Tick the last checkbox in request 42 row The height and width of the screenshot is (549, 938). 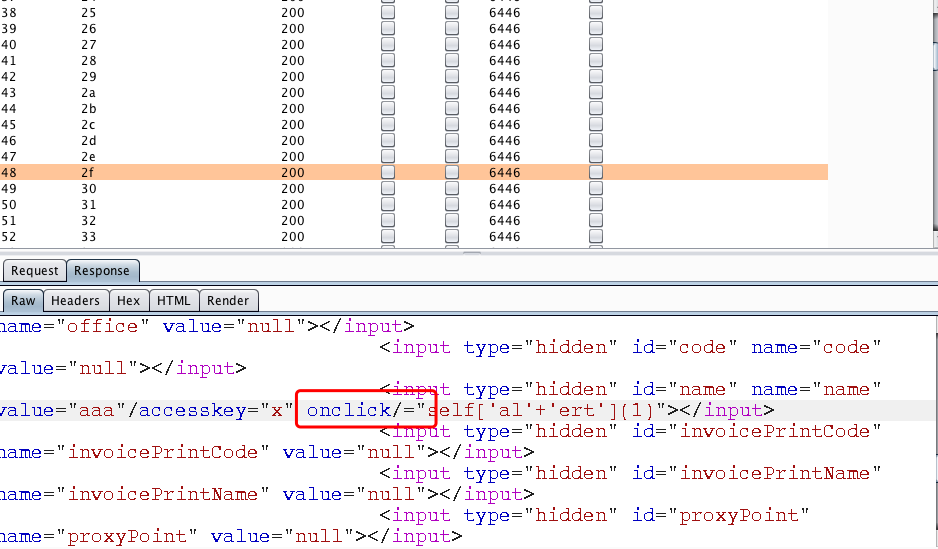[595, 77]
